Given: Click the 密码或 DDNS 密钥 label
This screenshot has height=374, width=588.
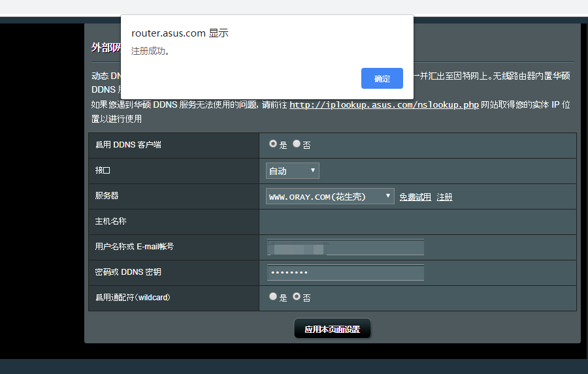Looking at the screenshot, I should tap(128, 272).
